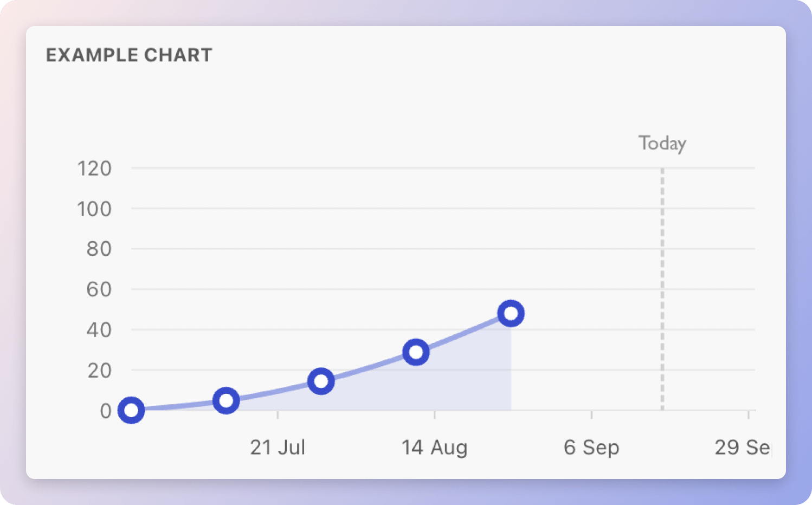Click the 20 y-axis label

pos(99,371)
